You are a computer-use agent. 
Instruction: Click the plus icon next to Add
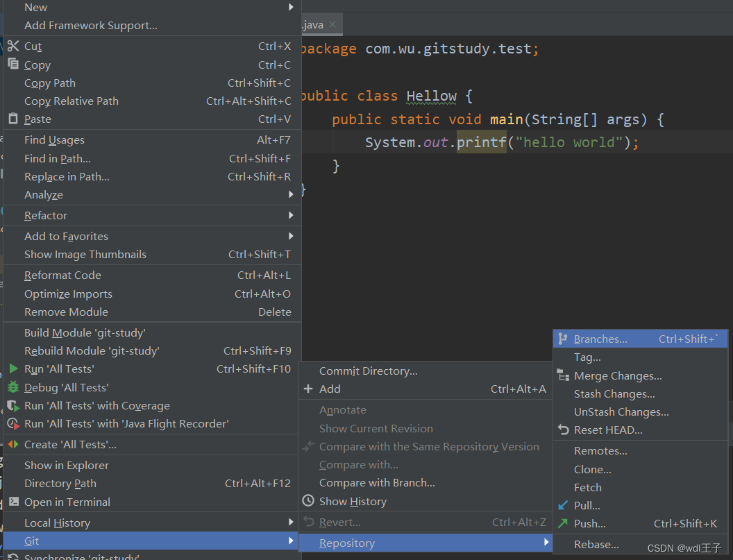coord(308,389)
